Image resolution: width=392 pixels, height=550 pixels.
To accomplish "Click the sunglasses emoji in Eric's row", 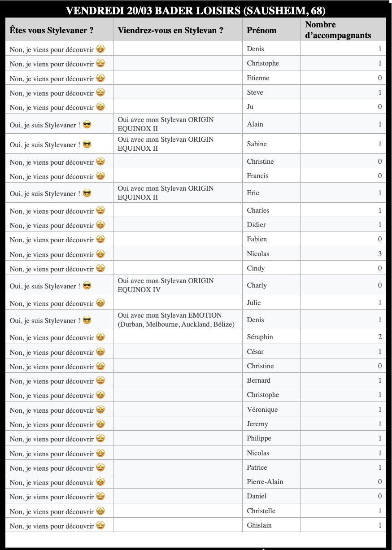I will [x=87, y=193].
